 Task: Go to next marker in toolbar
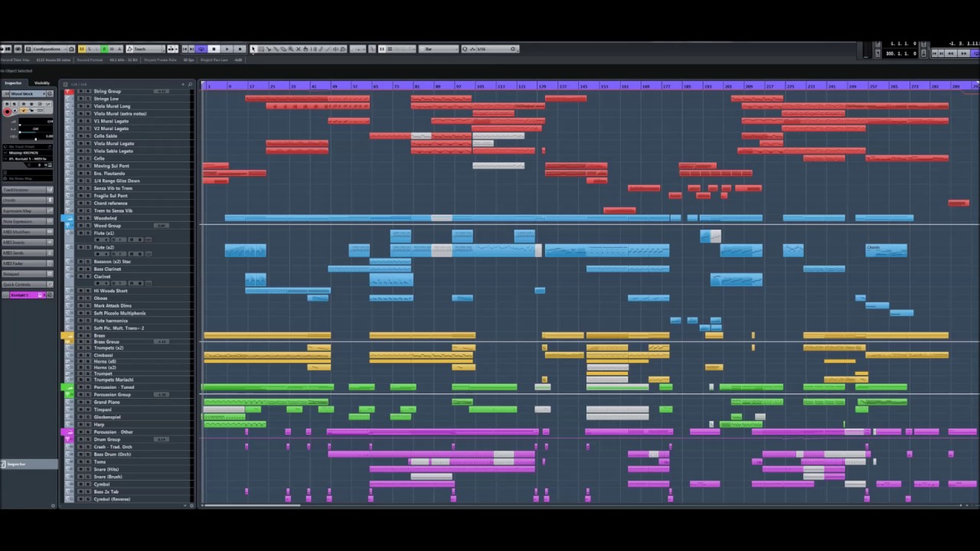pos(191,49)
